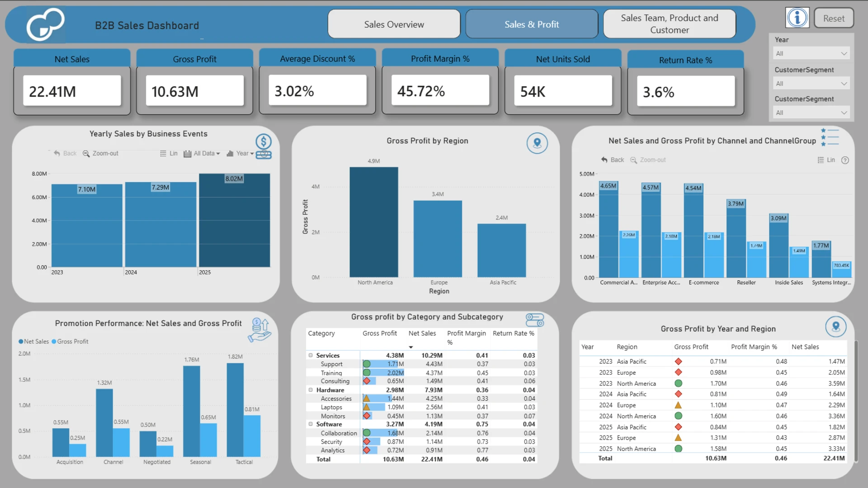This screenshot has height=488, width=868.
Task: Select the Laptops subcategory row label
Action: click(x=331, y=407)
